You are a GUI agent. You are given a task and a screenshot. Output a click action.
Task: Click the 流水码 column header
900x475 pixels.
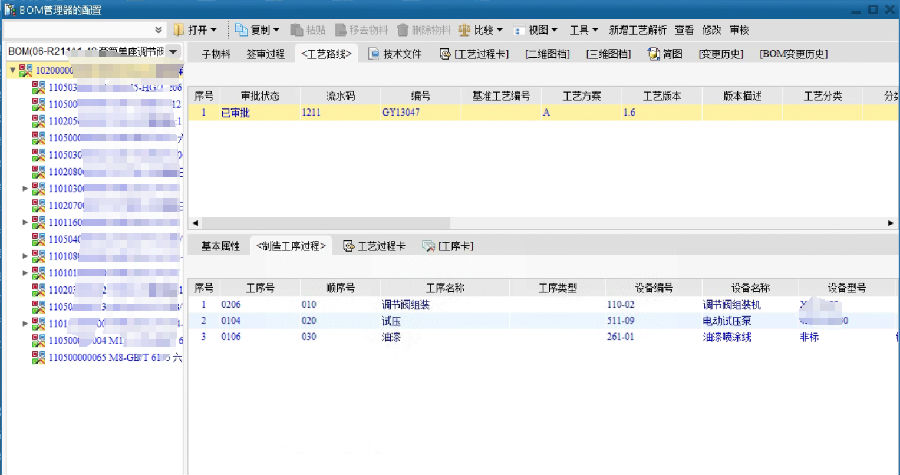(x=340, y=96)
